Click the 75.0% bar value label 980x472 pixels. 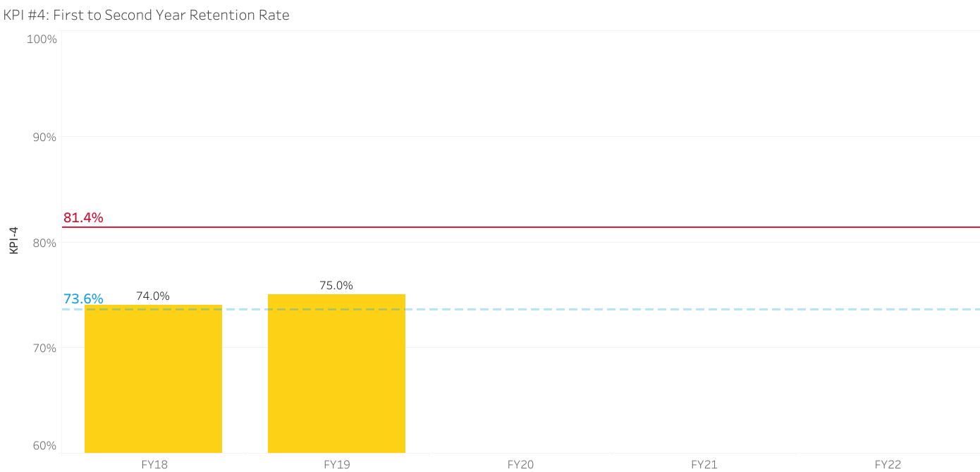tap(336, 286)
